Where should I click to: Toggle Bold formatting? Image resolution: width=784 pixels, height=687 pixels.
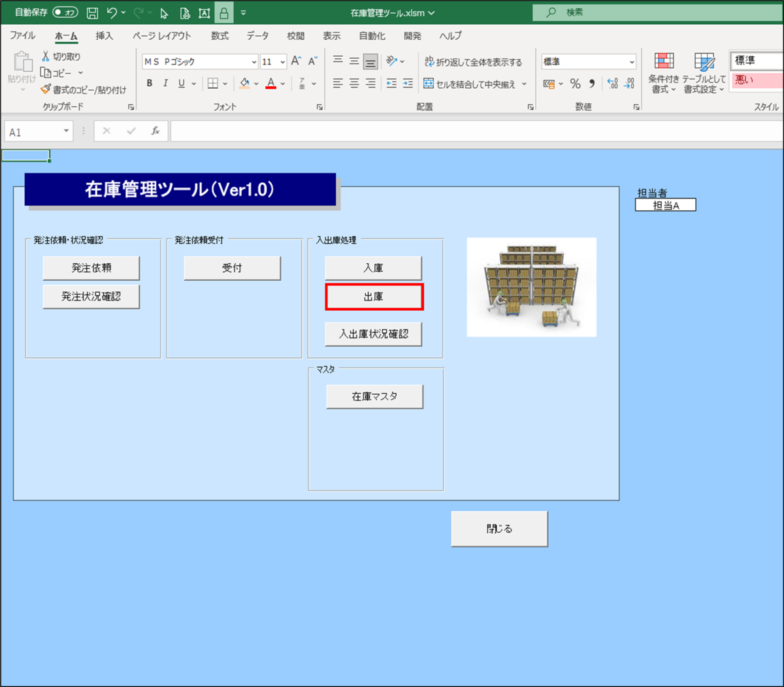coord(150,83)
